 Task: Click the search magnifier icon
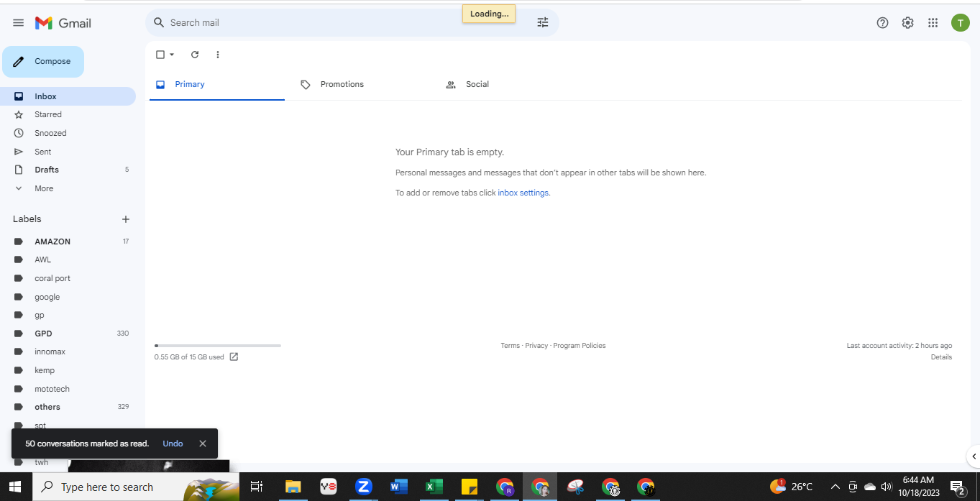pyautogui.click(x=159, y=22)
